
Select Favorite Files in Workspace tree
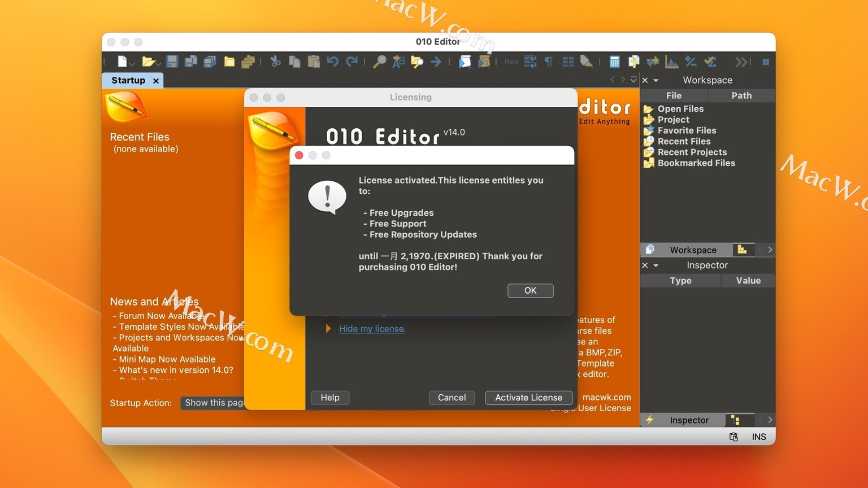(x=687, y=130)
